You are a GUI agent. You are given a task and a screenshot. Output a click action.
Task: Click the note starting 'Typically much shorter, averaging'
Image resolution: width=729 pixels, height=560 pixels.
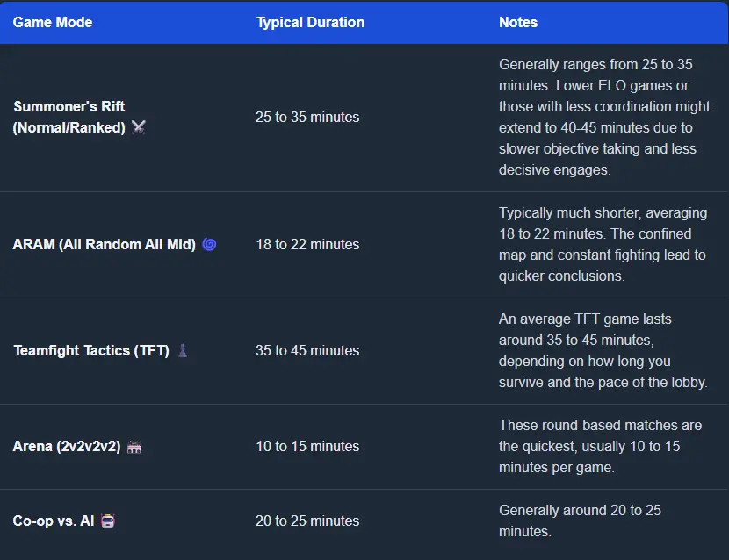(603, 244)
